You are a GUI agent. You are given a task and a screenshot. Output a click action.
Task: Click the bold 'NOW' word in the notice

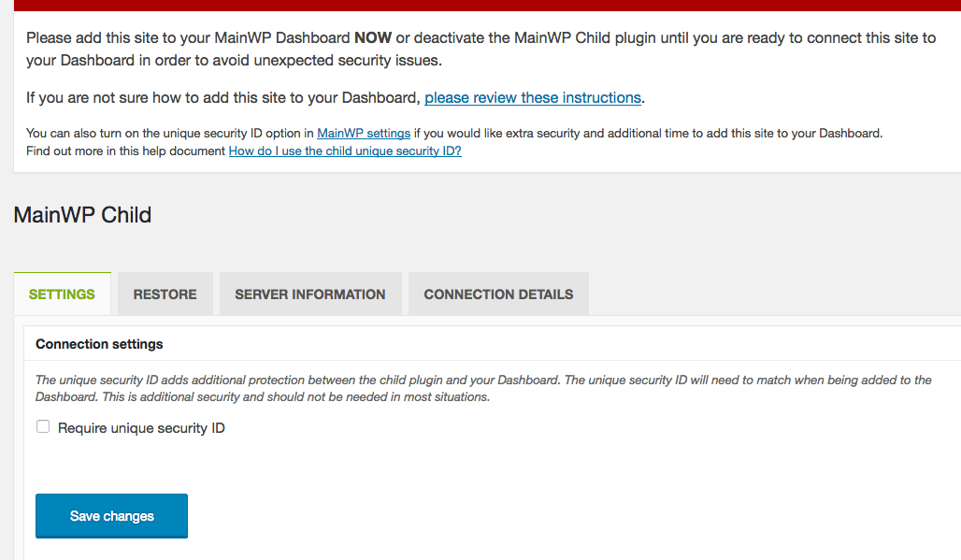(373, 38)
